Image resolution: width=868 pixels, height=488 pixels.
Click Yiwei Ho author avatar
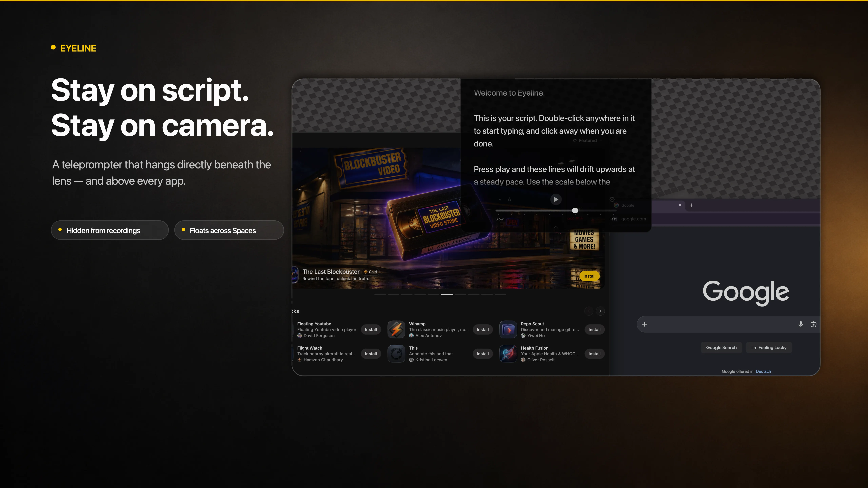[523, 336]
